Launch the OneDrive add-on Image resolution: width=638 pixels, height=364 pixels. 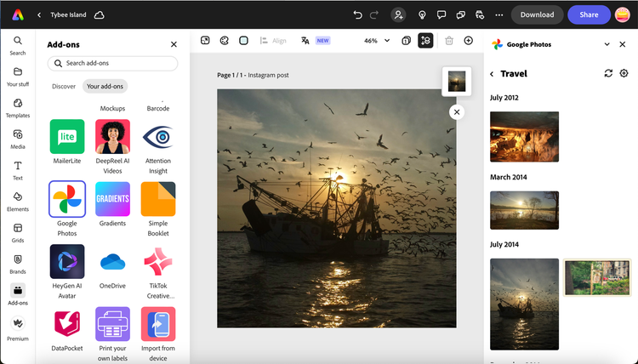[x=112, y=263]
